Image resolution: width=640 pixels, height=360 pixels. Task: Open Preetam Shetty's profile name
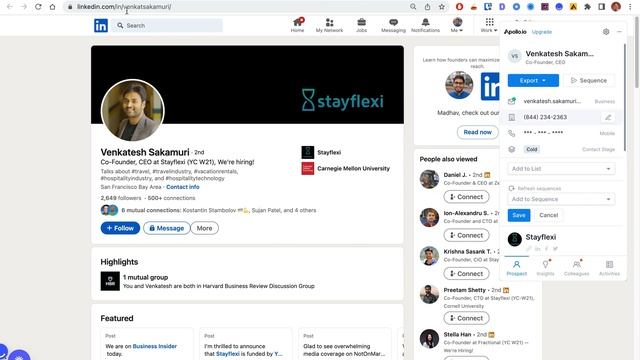point(464,290)
